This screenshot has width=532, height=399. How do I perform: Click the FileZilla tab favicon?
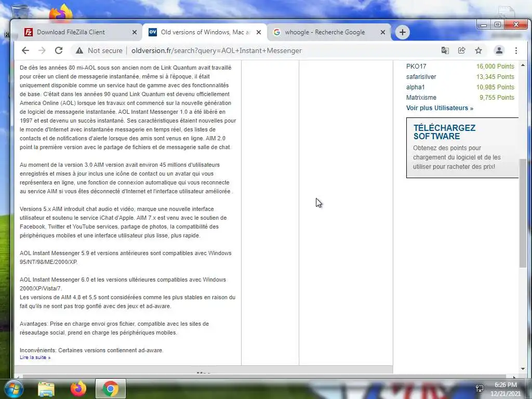point(29,32)
